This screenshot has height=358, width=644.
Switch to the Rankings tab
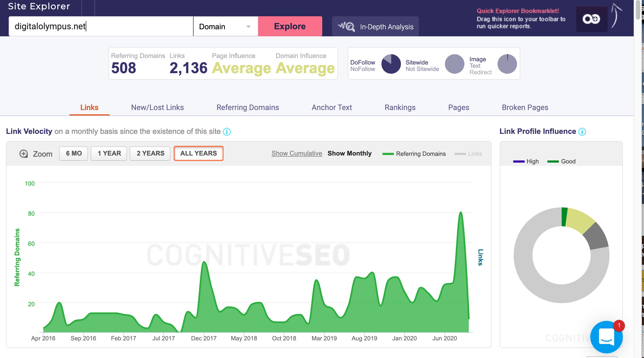point(400,108)
